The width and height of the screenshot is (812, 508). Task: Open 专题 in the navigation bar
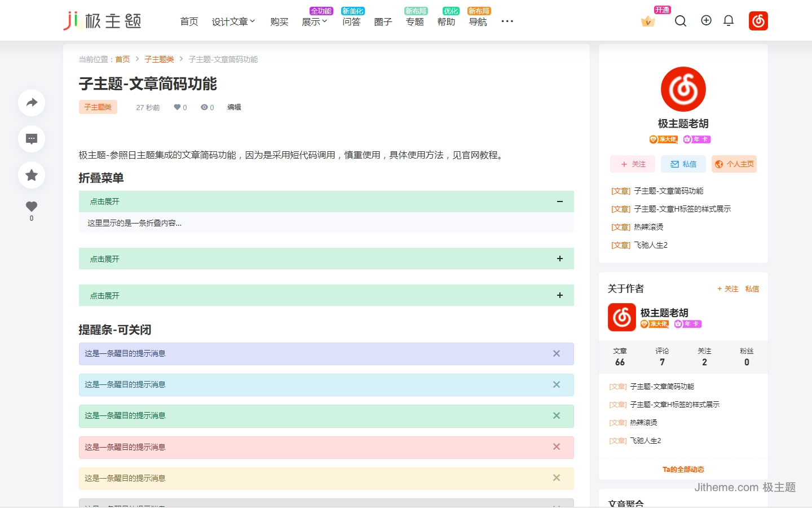(x=414, y=21)
